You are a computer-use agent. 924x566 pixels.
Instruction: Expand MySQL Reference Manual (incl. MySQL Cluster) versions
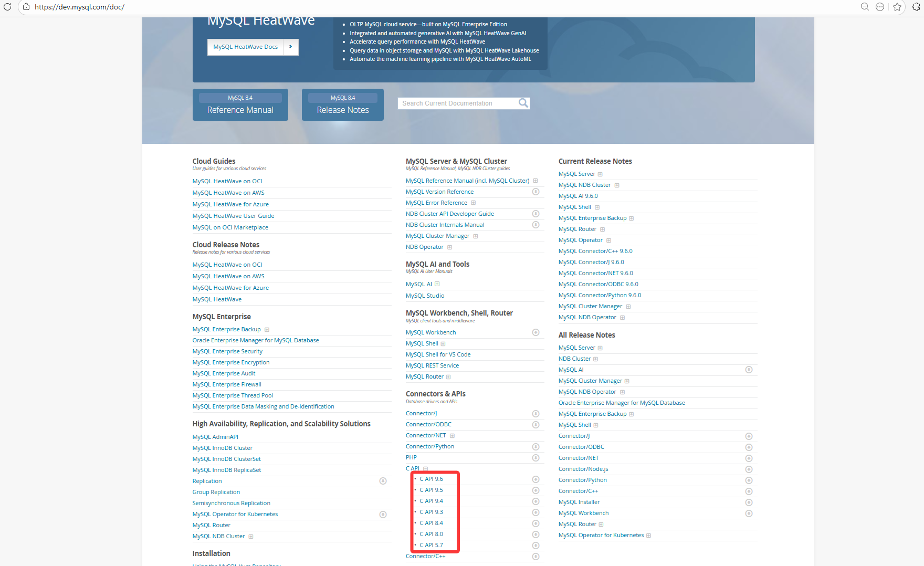point(535,181)
